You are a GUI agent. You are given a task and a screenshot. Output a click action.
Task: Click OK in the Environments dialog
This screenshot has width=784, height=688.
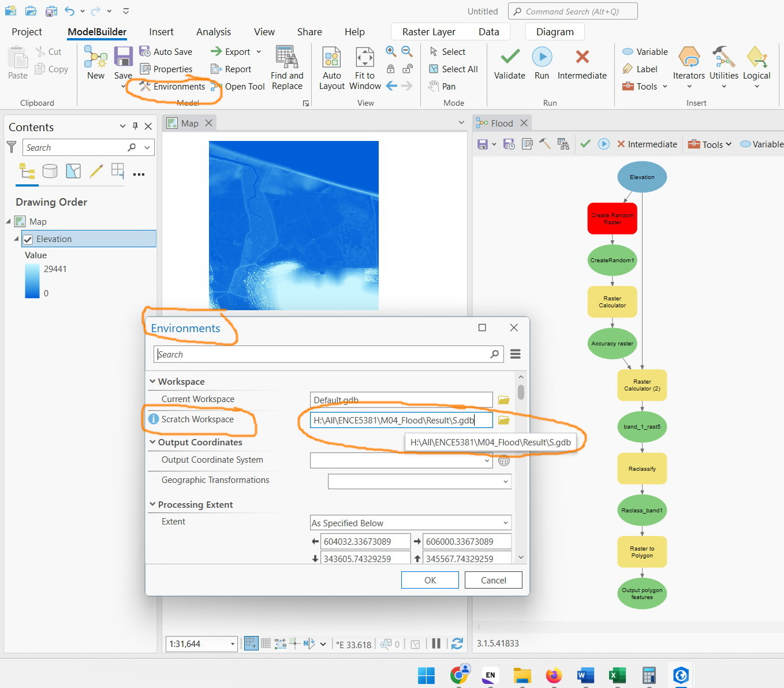tap(430, 580)
